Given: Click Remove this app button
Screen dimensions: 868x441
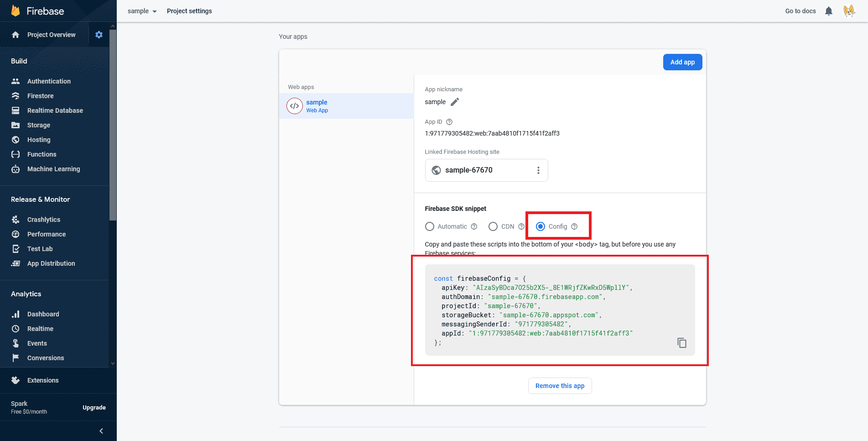Looking at the screenshot, I should click(x=560, y=386).
